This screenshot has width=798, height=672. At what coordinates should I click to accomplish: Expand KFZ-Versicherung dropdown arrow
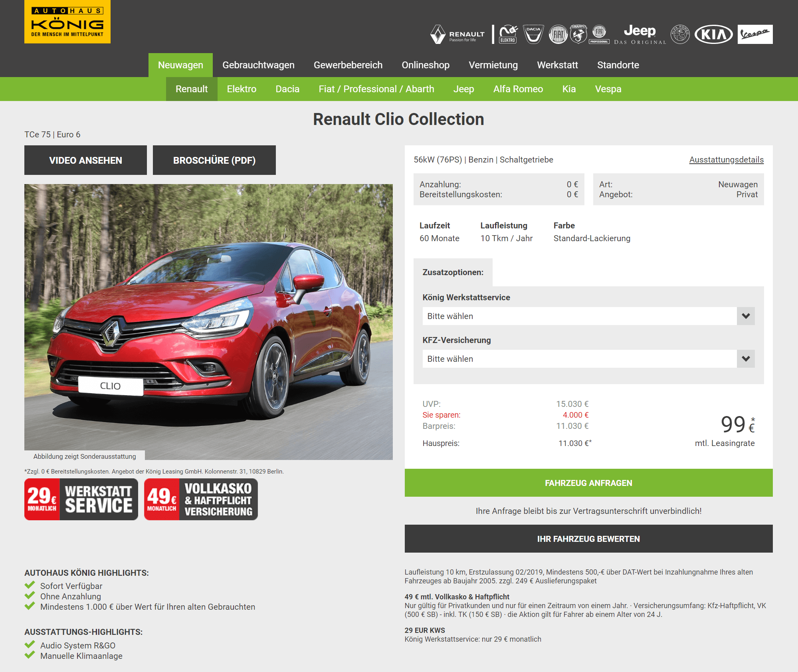point(746,359)
